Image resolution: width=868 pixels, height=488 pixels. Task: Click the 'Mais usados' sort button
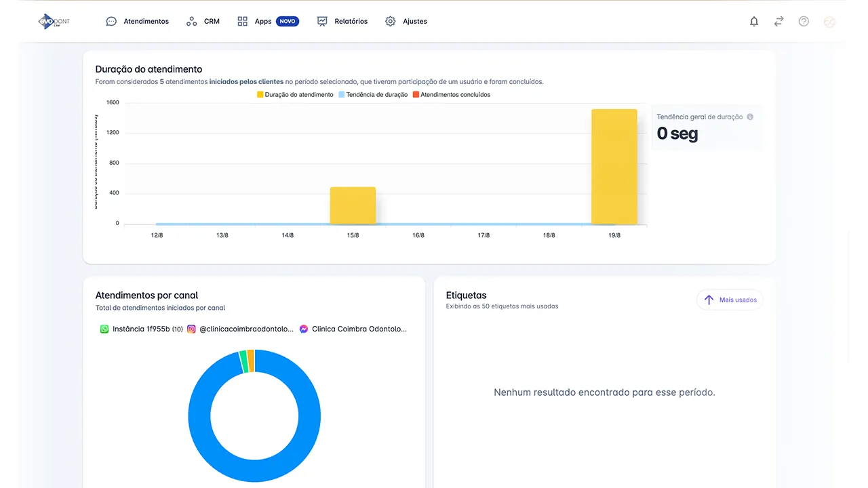730,300
